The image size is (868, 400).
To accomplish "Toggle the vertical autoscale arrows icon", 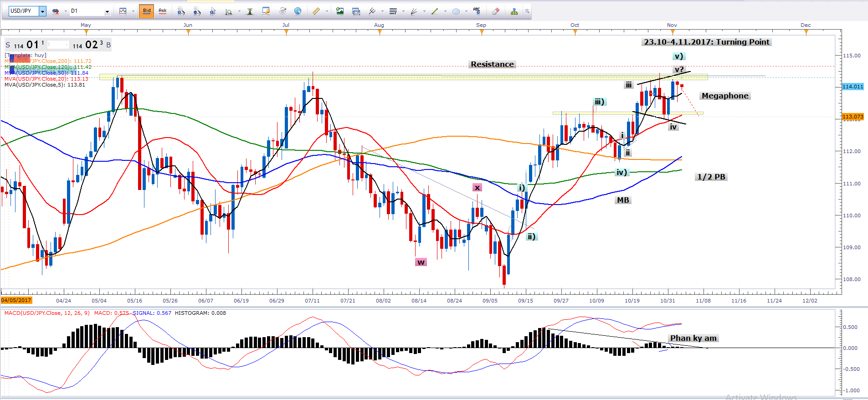I will (x=250, y=11).
